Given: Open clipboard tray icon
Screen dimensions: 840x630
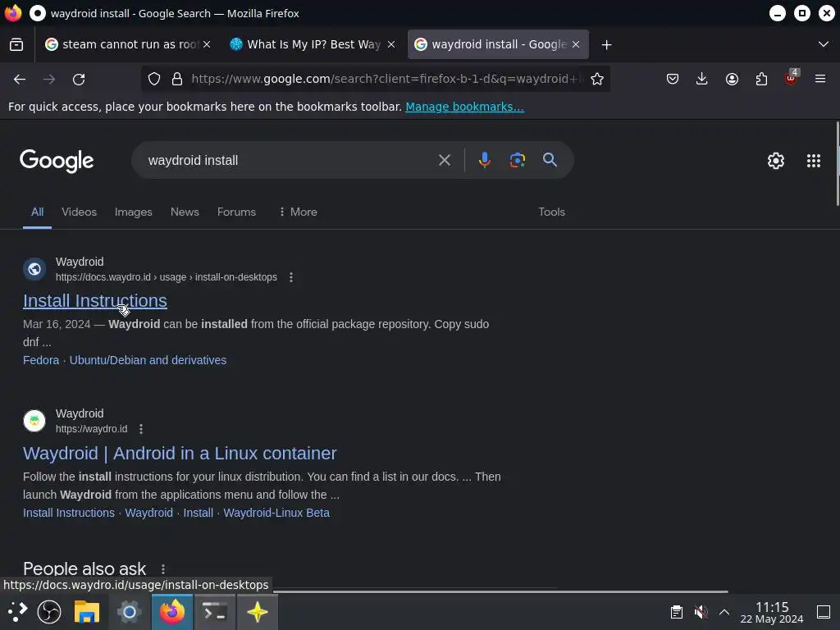Looking at the screenshot, I should point(677,612).
